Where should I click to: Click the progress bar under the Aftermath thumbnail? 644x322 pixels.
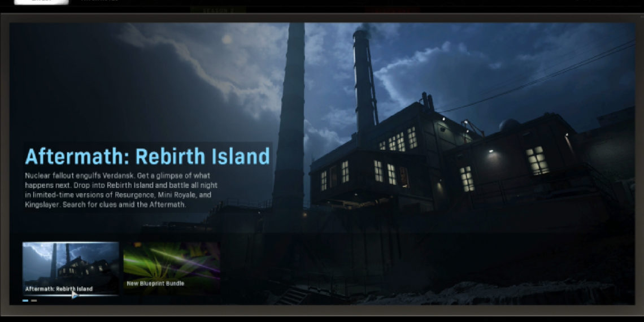click(x=71, y=295)
